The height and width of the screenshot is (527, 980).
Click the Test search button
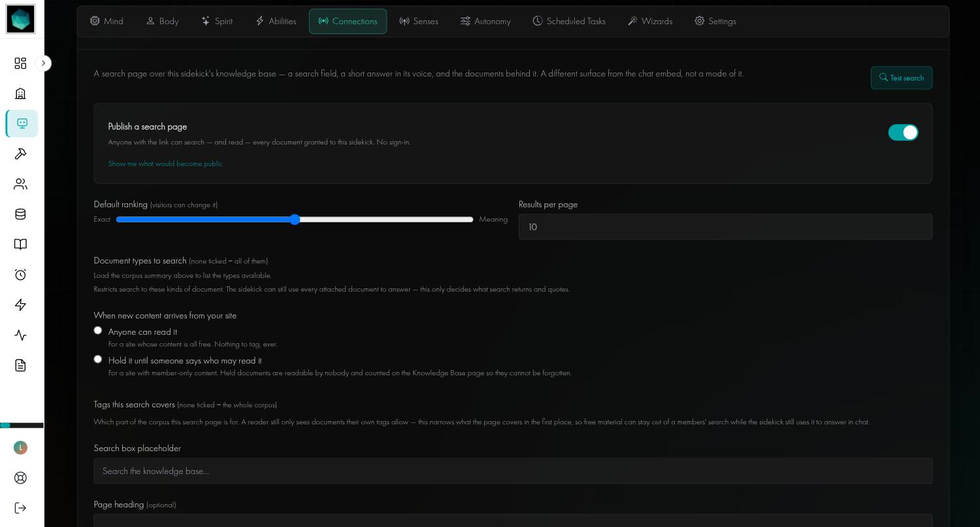click(902, 78)
